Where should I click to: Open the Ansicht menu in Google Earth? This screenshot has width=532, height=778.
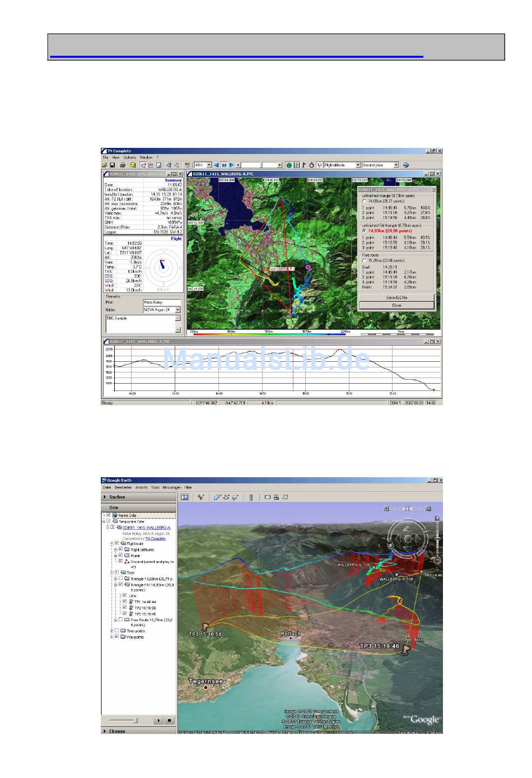tap(142, 487)
